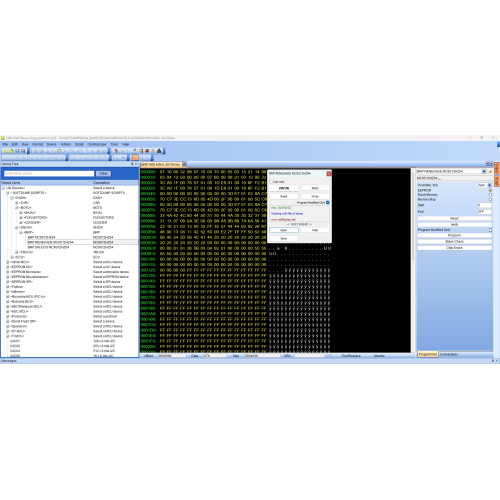Toggle Program Modified Only in popup dialog
500x500 pixels.
[x=328, y=202]
